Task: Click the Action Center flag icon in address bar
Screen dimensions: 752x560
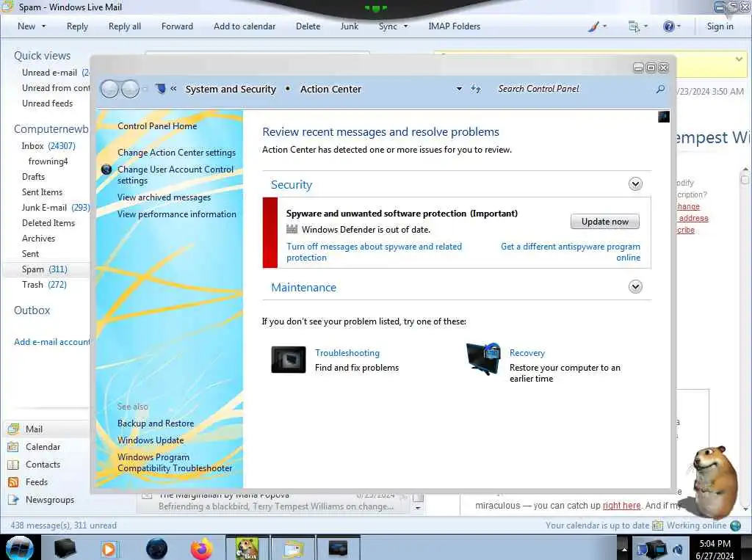Action: click(161, 89)
